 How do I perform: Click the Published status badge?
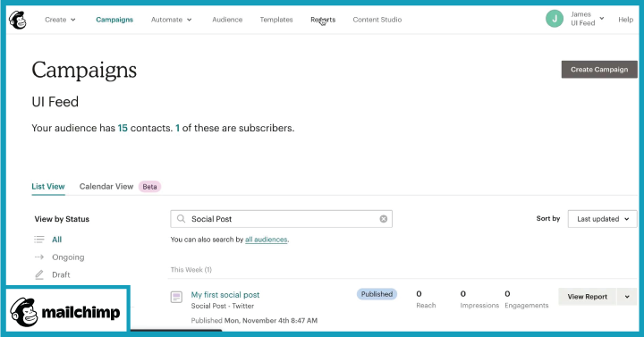coord(377,294)
